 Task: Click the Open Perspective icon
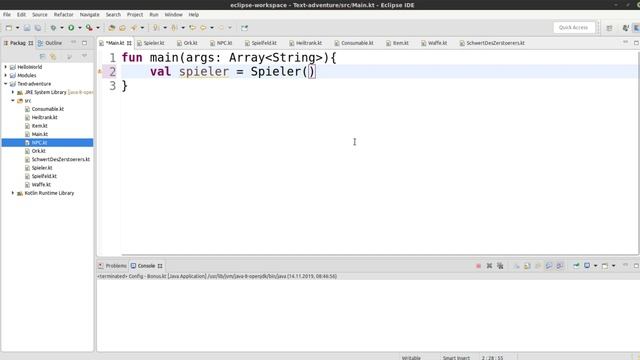[x=609, y=28]
